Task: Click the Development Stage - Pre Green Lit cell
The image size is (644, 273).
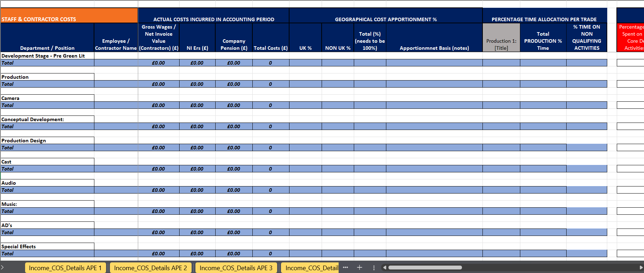Action: [47, 56]
